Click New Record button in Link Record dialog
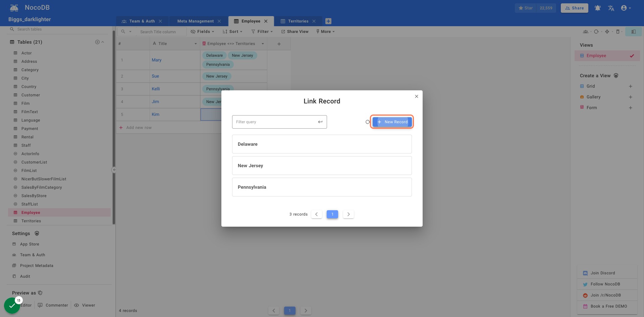 [392, 122]
